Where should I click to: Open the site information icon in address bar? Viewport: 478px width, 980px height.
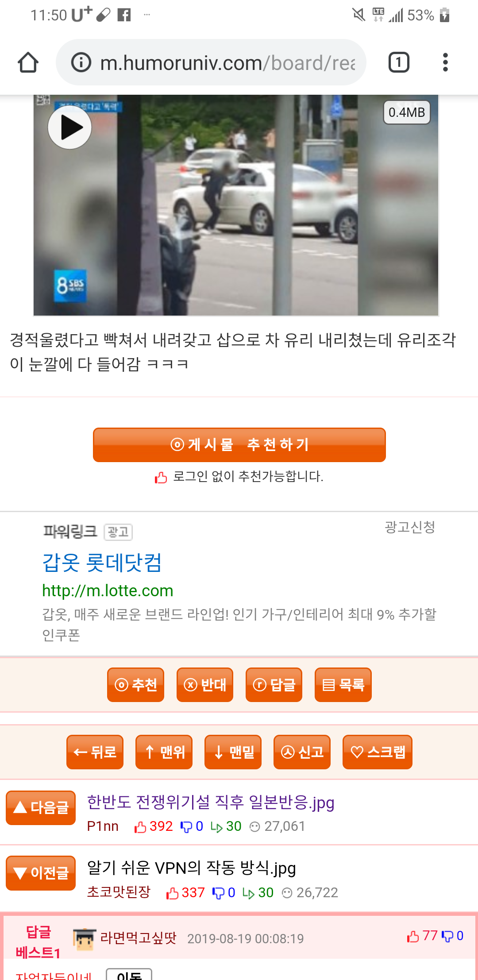pos(81,62)
